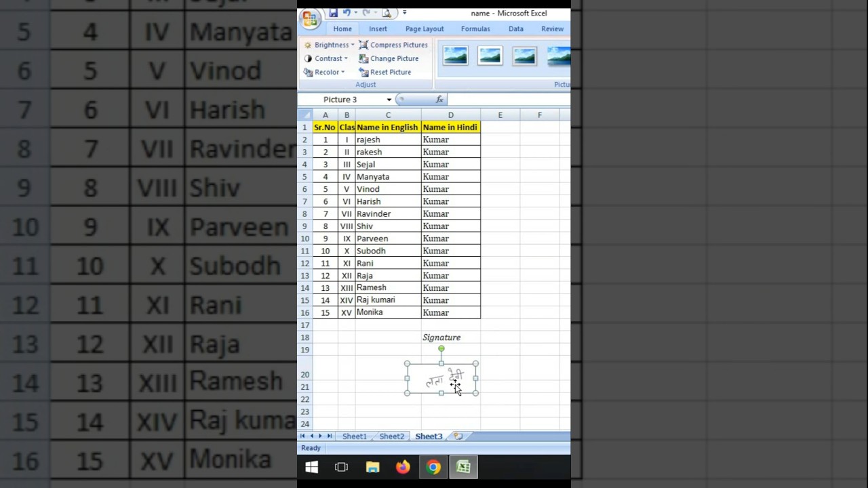Go to first sheet navigation arrow

pos(303,436)
